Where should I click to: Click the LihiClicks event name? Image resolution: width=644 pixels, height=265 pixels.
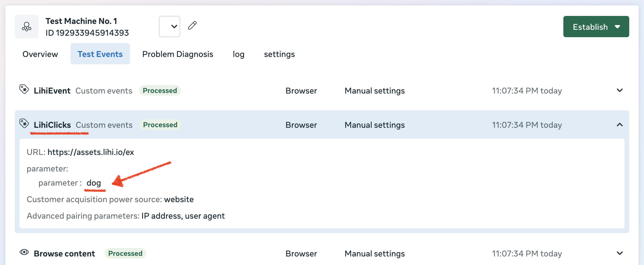coord(52,125)
